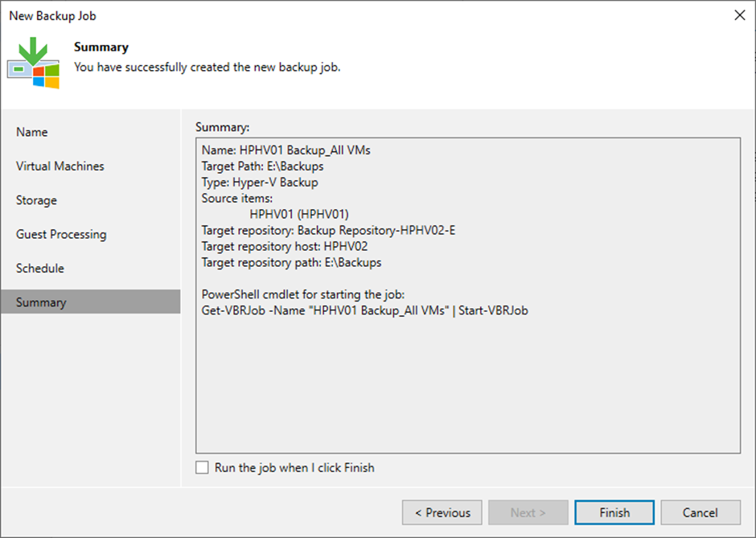Click the 'Summary:' label above the box
756x538 pixels.
coord(223,127)
